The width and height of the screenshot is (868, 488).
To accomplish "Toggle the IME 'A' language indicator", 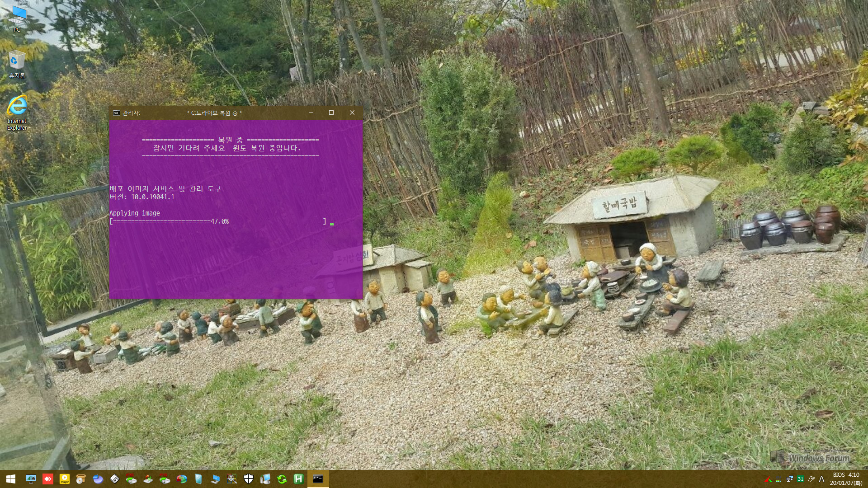I will [x=821, y=479].
